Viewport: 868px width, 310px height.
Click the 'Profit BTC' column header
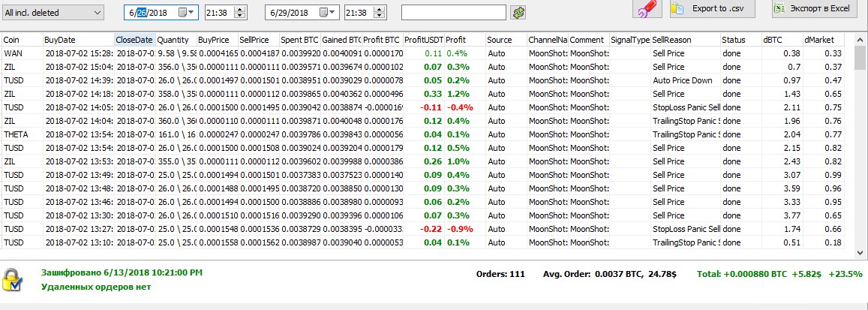(382, 40)
